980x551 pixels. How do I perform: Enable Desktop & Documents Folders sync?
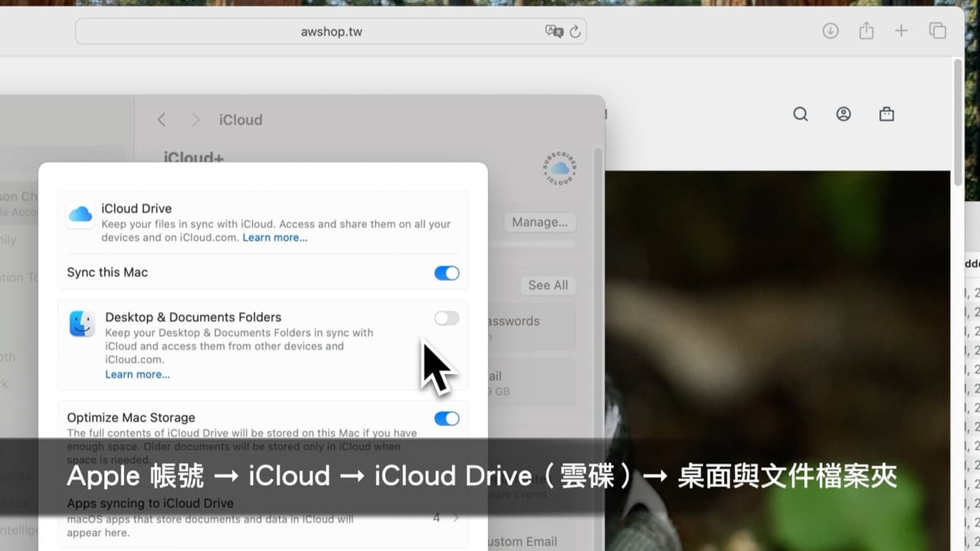click(447, 318)
